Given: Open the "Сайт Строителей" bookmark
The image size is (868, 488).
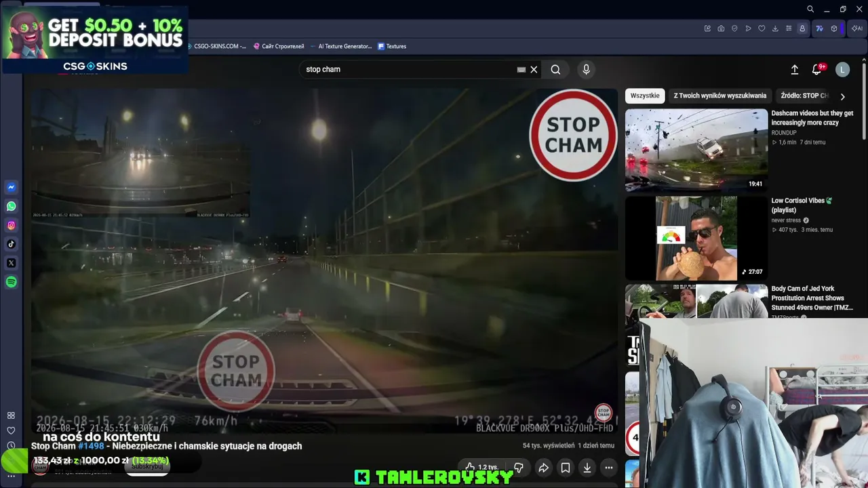Looking at the screenshot, I should [x=279, y=46].
